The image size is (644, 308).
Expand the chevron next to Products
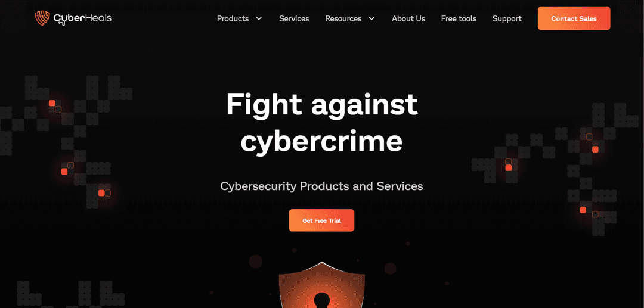tap(259, 18)
